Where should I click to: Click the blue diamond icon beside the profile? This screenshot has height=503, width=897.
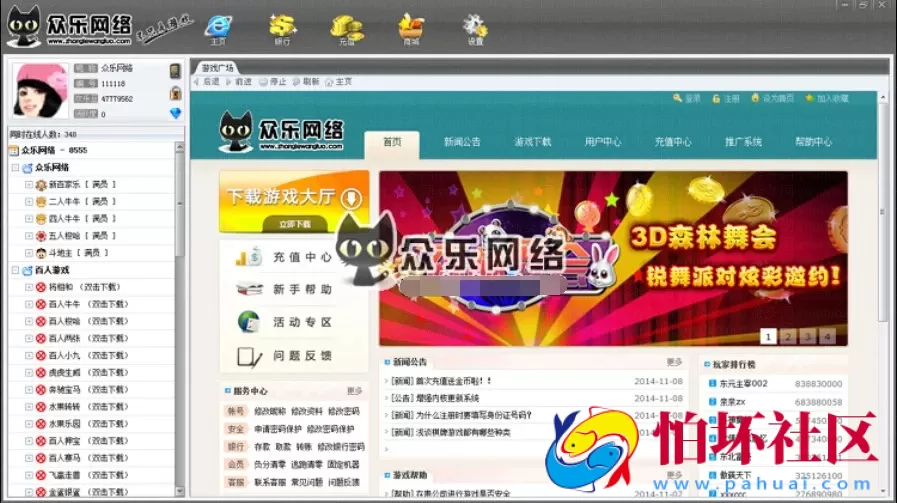point(176,113)
